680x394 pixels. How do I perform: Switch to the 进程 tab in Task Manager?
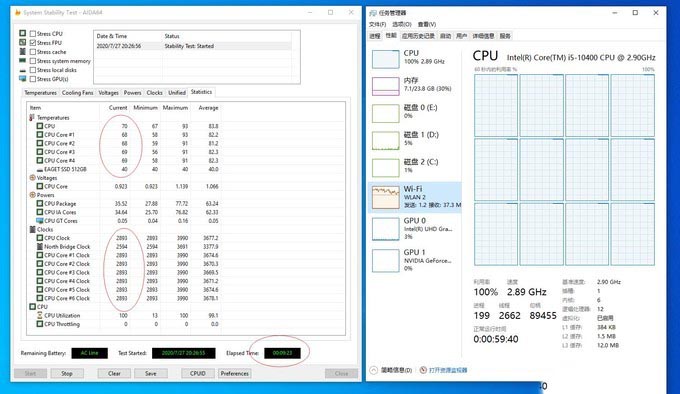coord(375,36)
